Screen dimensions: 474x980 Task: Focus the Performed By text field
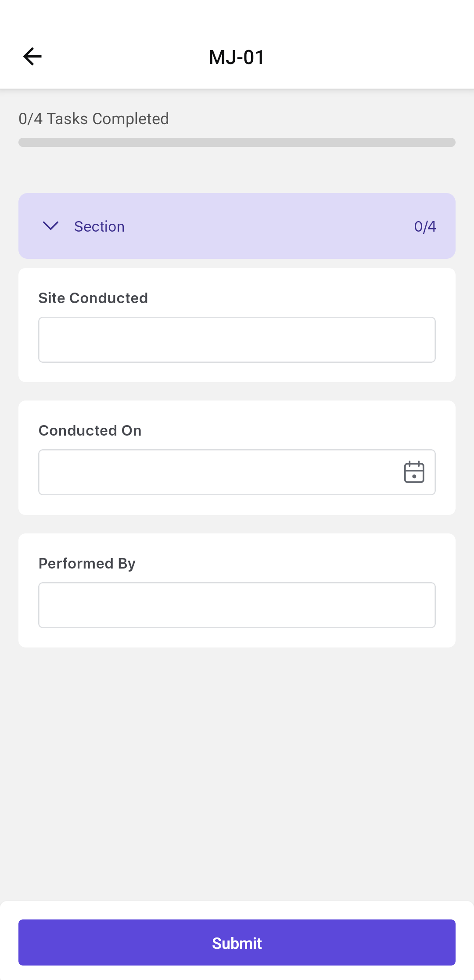pyautogui.click(x=237, y=605)
